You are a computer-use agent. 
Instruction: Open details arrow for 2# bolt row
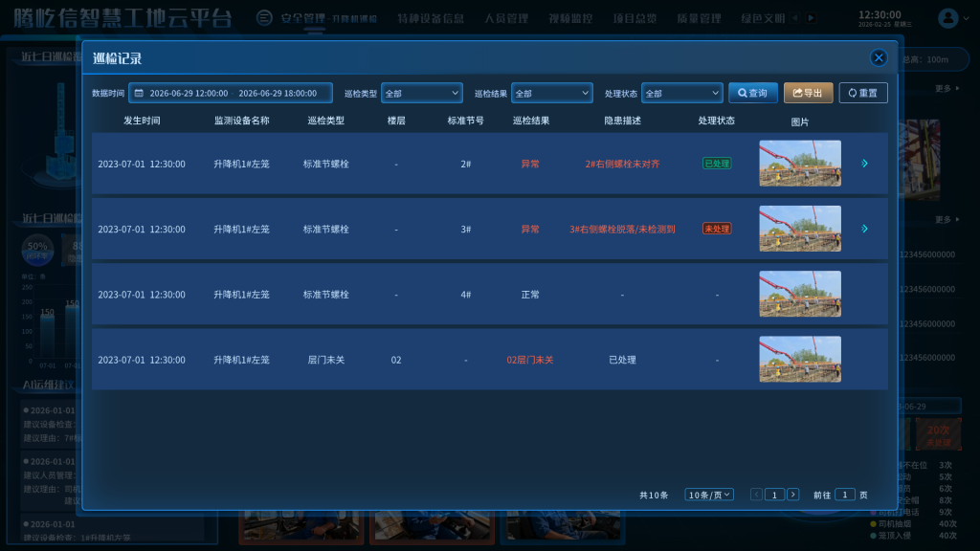(864, 164)
